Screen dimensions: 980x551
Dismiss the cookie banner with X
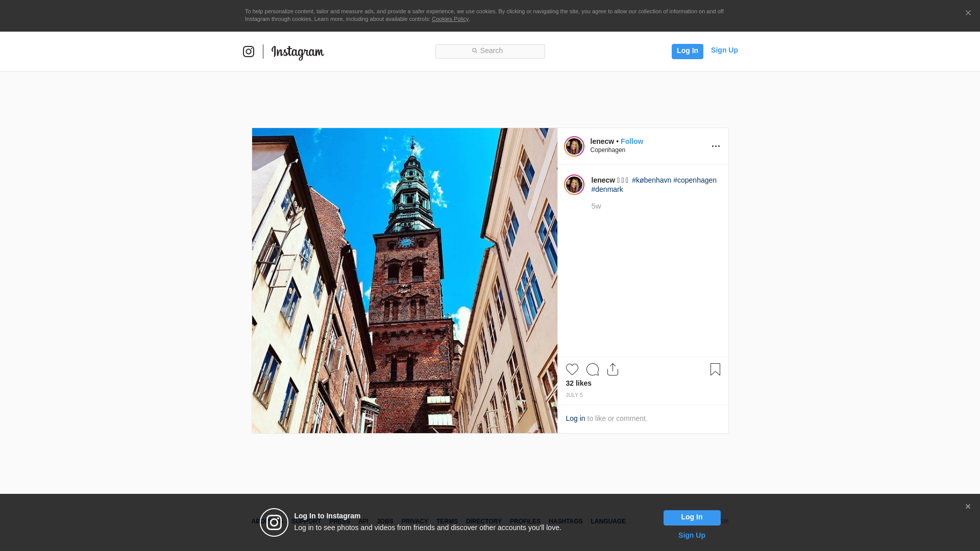click(968, 13)
